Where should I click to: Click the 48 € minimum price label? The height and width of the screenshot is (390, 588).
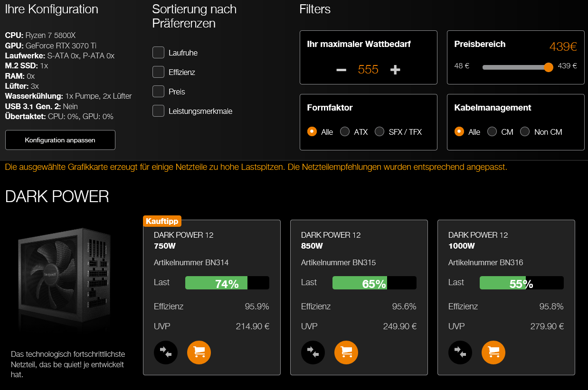click(x=462, y=66)
